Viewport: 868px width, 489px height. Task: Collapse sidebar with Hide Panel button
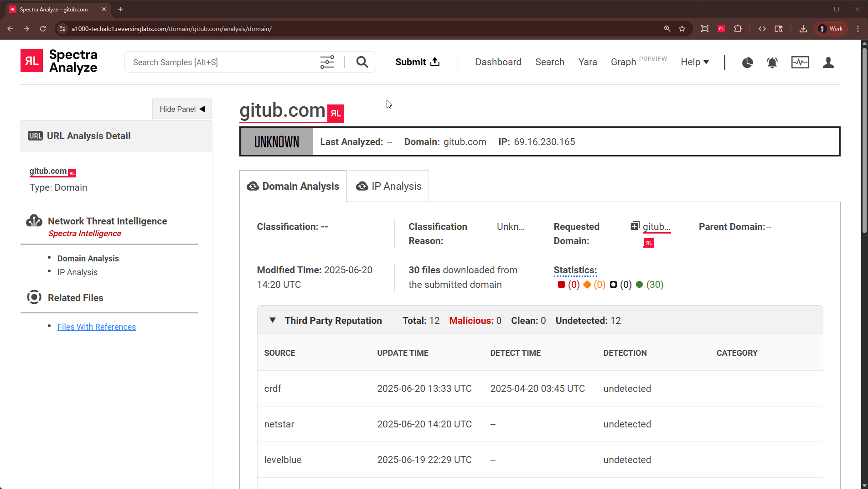coord(182,109)
